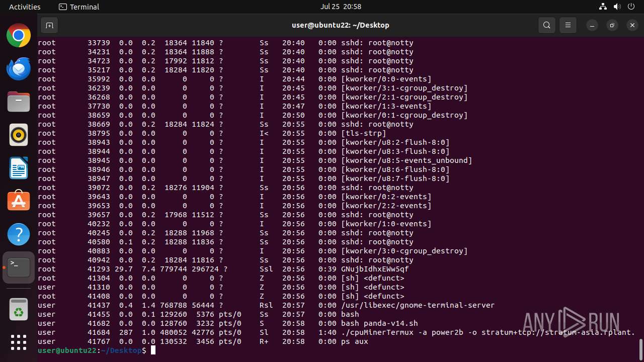The height and width of the screenshot is (362, 644).
Task: Launch Thunderbird mail from the dock
Action: pyautogui.click(x=19, y=69)
